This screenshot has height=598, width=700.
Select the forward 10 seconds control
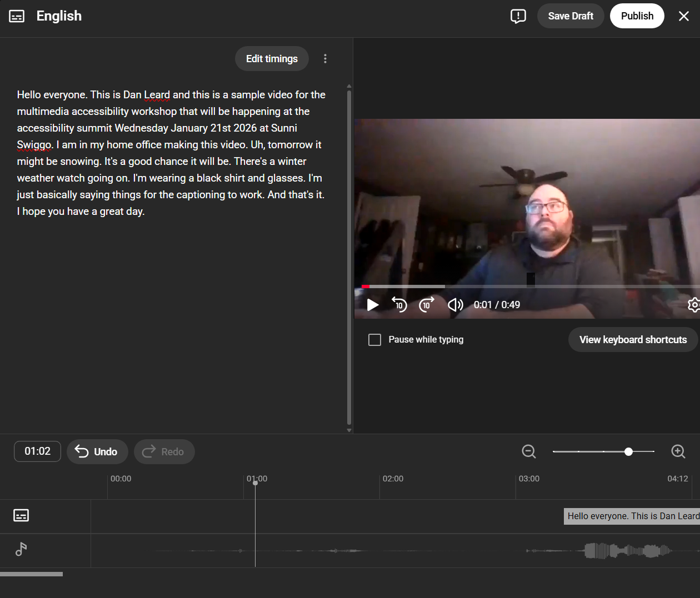[427, 305]
